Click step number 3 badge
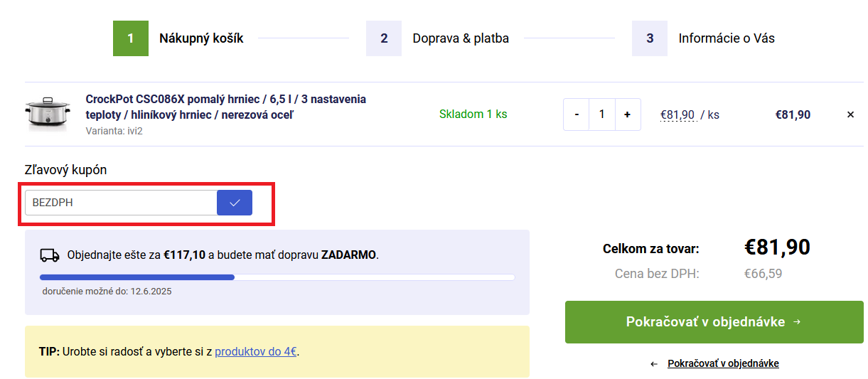The height and width of the screenshot is (379, 868). pos(650,38)
